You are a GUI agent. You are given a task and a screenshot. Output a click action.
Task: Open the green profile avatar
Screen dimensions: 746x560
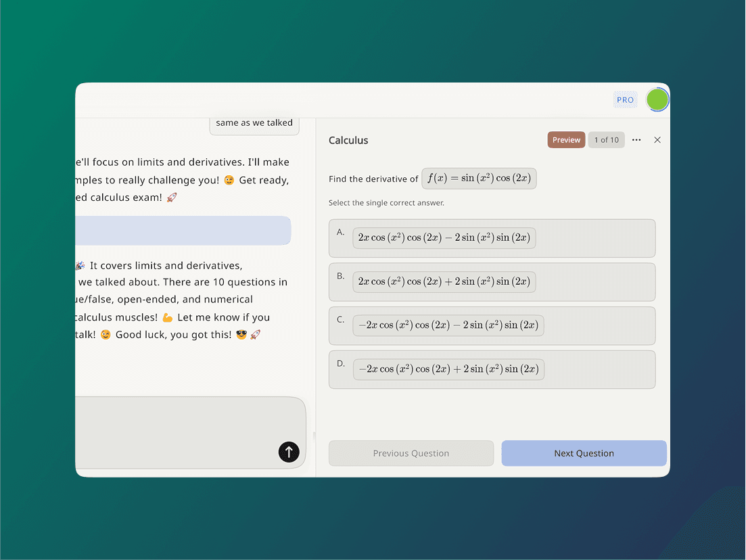tap(657, 99)
